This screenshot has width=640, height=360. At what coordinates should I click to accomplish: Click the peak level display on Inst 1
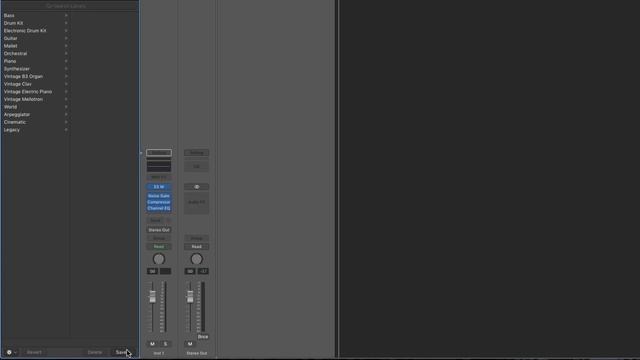pyautogui.click(x=165, y=271)
